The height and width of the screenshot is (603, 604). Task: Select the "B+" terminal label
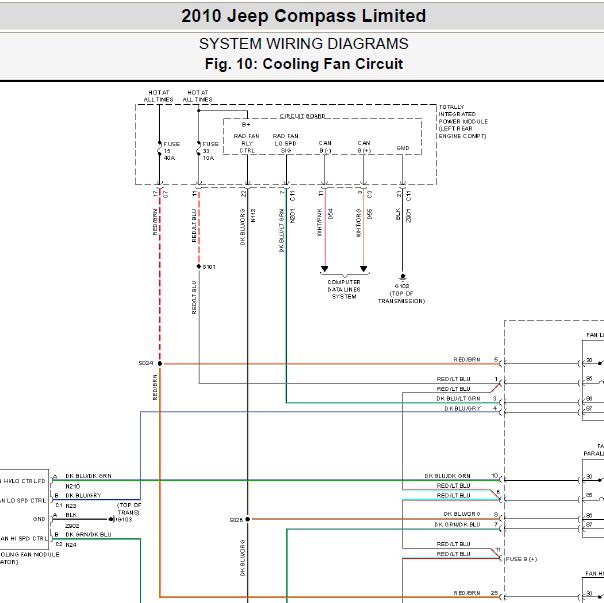[x=246, y=124]
